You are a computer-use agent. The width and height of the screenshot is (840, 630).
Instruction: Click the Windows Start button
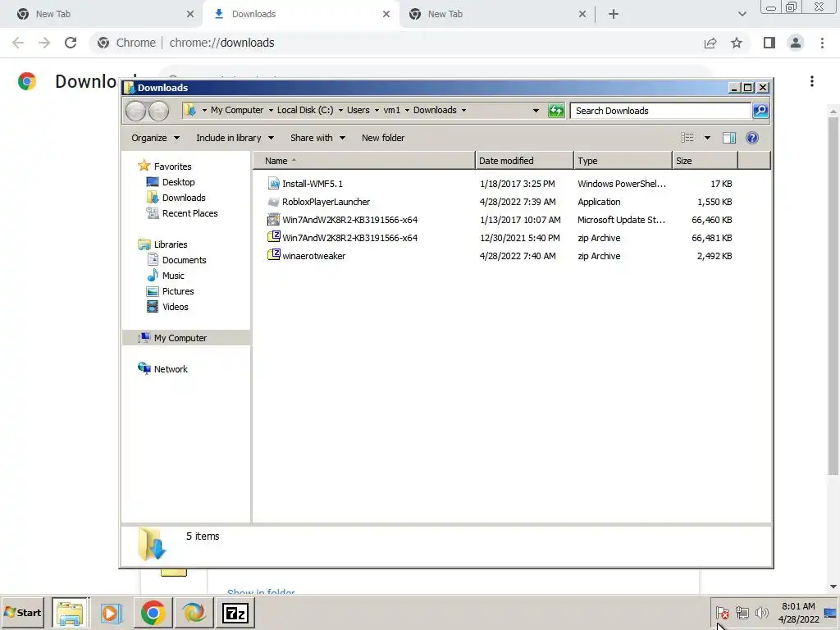23,613
